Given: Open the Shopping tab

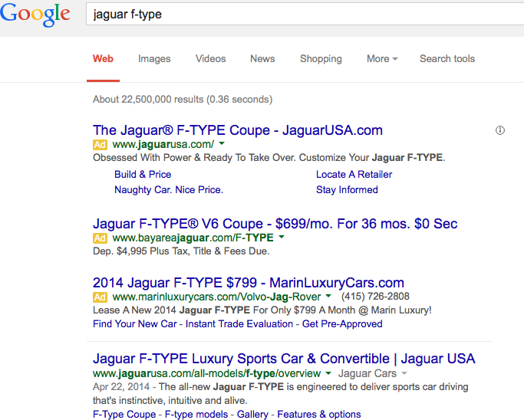Looking at the screenshot, I should 321,59.
